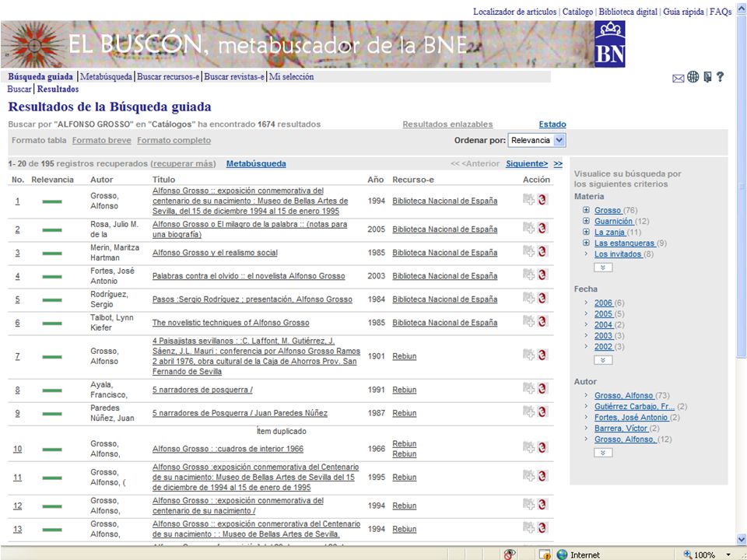This screenshot has height=560, width=747.
Task: Add result 7 to selection icon
Action: [x=528, y=355]
